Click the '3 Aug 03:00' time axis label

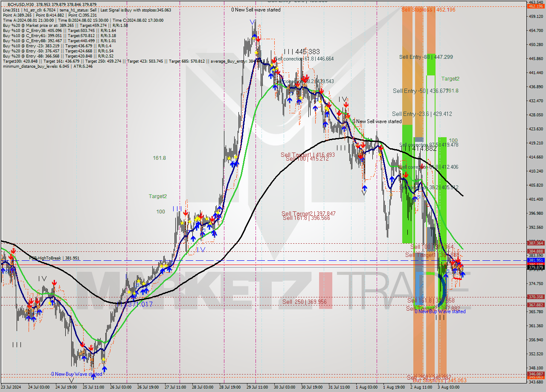(449, 387)
